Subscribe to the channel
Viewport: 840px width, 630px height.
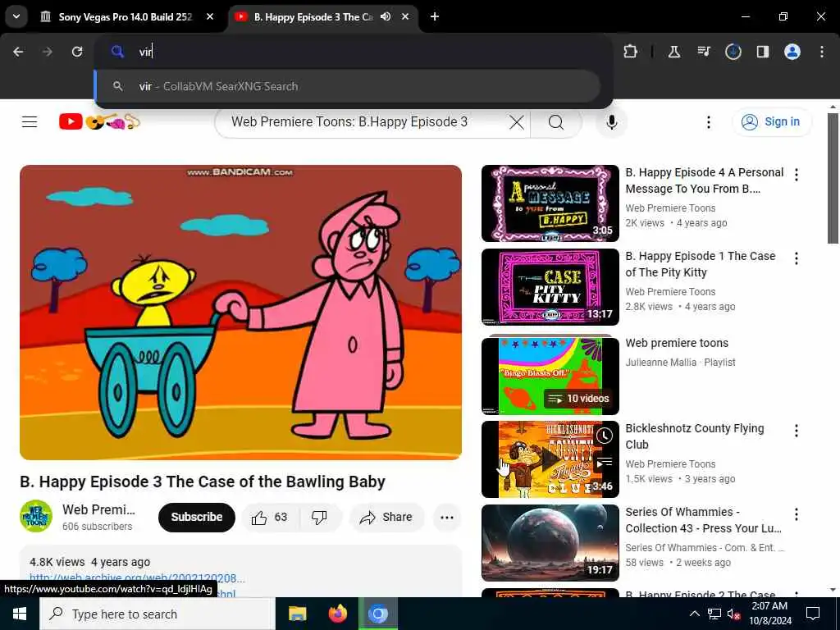(197, 517)
